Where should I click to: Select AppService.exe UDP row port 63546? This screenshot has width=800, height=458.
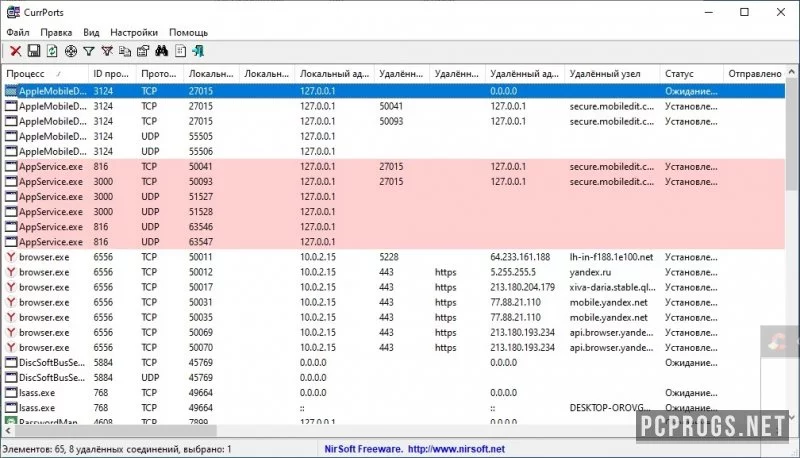tap(394, 227)
